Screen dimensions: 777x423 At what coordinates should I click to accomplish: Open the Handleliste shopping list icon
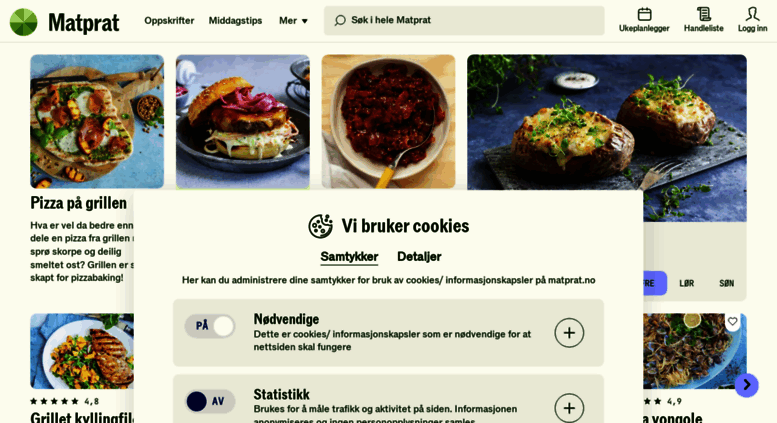tap(704, 14)
